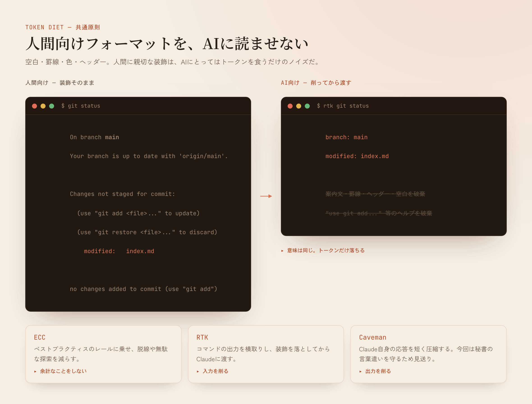The height and width of the screenshot is (404, 532).
Task: Click the ECC card description text
Action: click(101, 354)
